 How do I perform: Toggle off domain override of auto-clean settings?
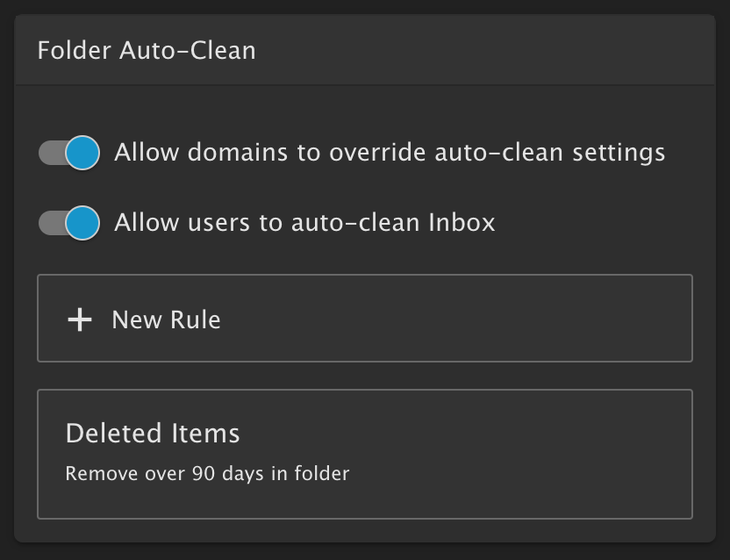tap(68, 153)
